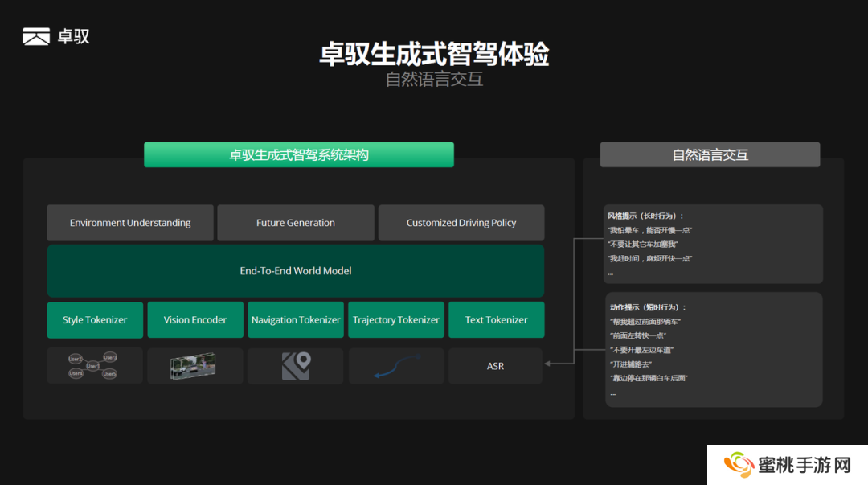Select the Trajectory Tokenizer block

[395, 320]
